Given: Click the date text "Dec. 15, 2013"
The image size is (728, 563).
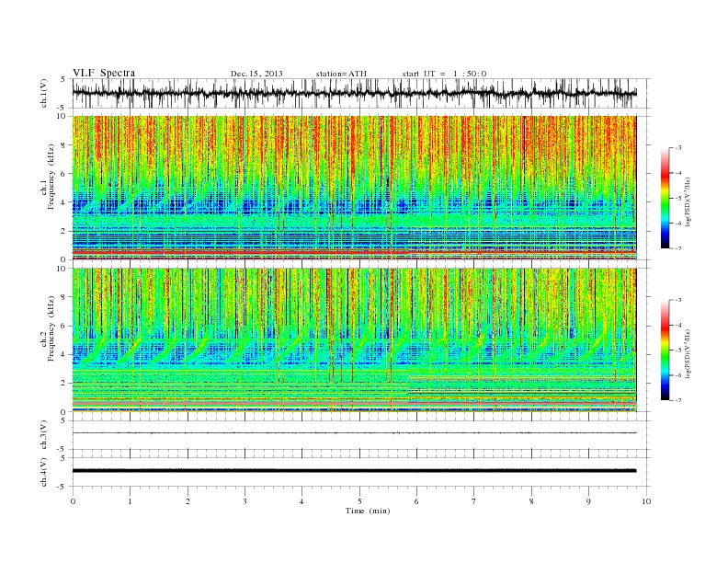Looking at the screenshot, I should coord(256,74).
